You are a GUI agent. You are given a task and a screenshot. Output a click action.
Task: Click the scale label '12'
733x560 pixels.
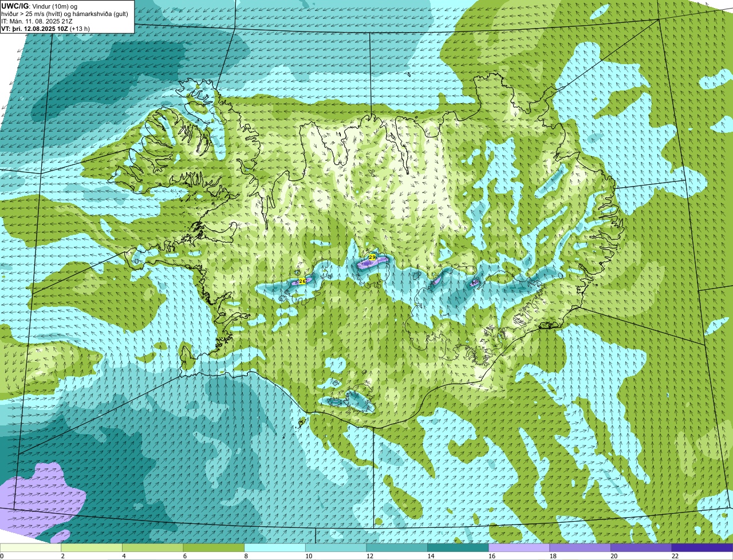click(370, 556)
